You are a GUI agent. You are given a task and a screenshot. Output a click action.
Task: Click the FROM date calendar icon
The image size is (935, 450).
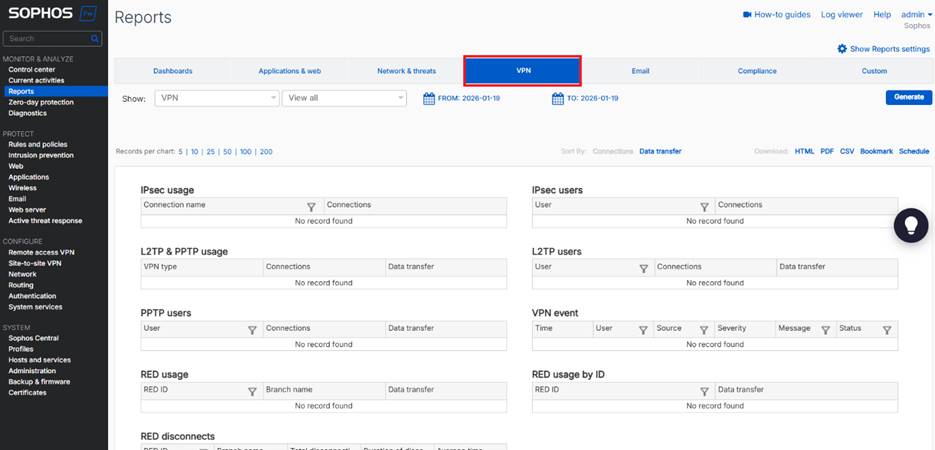coord(429,98)
